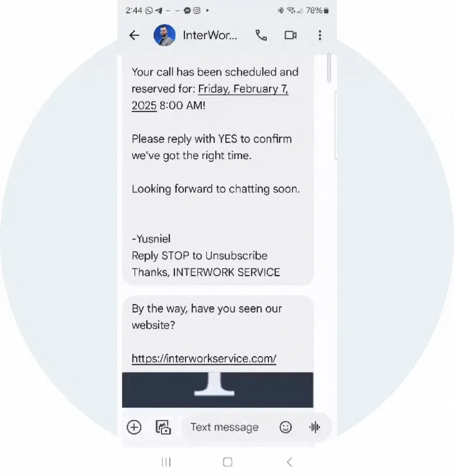Viewport: 454px width, 476px height.
Task: Open the https://interworkservice.com/ link
Action: click(x=204, y=358)
